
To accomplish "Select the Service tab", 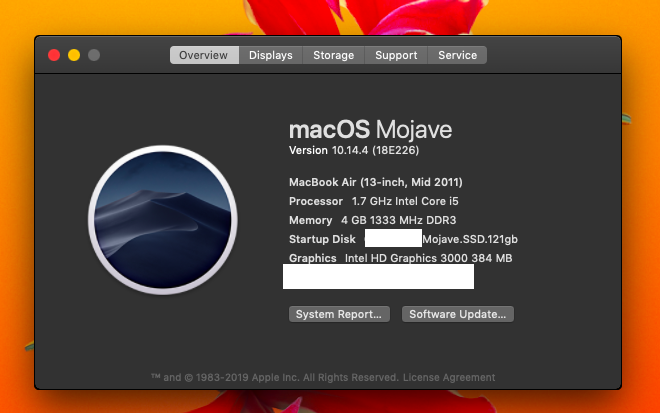I will click(458, 55).
